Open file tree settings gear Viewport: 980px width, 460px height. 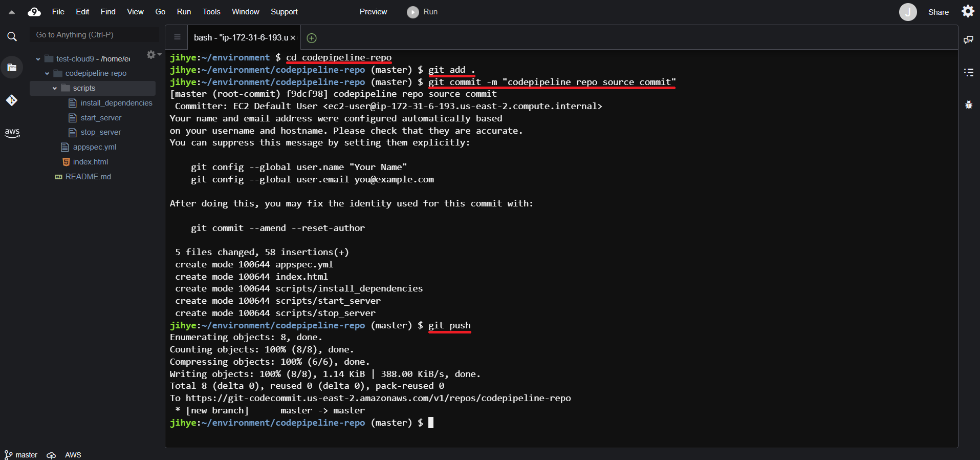[151, 54]
